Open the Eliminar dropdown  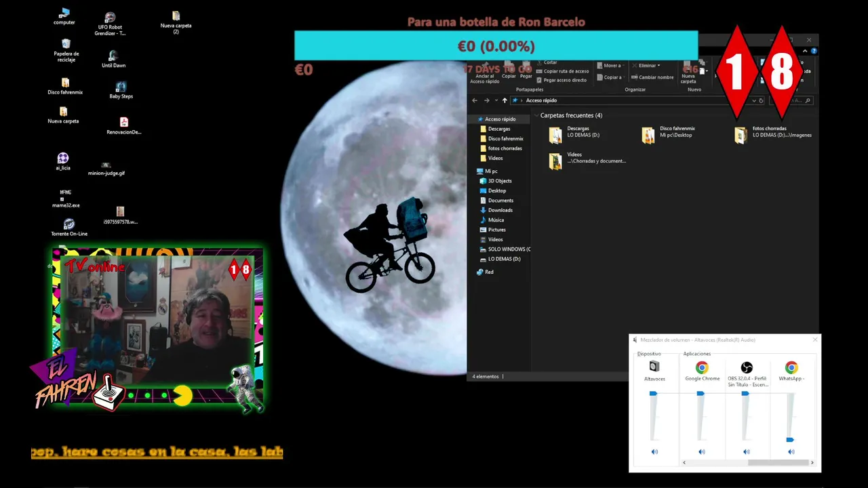pyautogui.click(x=646, y=66)
